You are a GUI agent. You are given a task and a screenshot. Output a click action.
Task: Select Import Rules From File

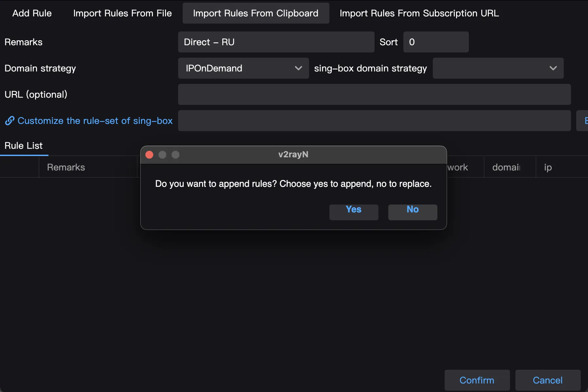(122, 13)
